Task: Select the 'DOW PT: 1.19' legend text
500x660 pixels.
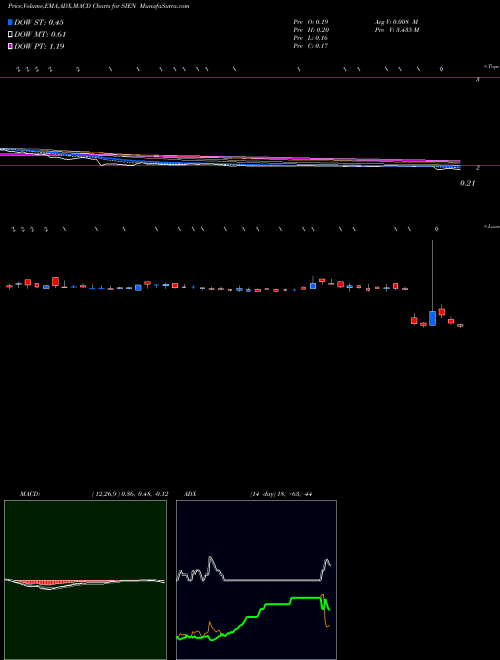Action: [x=39, y=46]
